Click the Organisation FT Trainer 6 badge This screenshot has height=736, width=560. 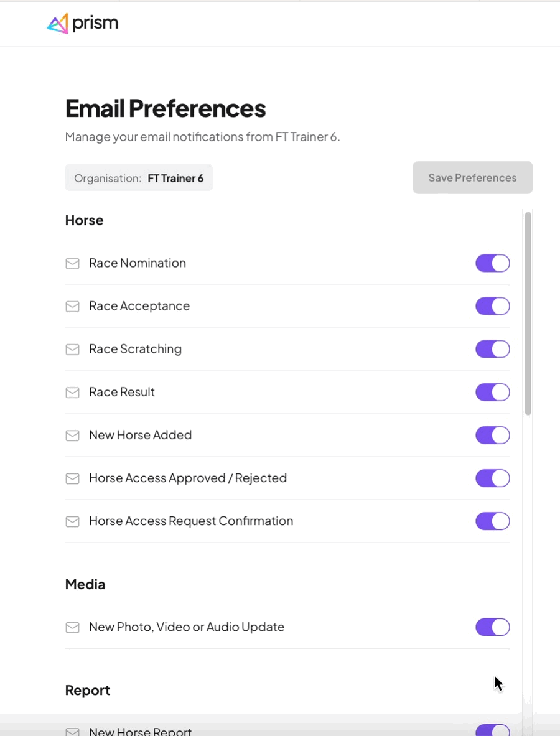[x=139, y=178]
